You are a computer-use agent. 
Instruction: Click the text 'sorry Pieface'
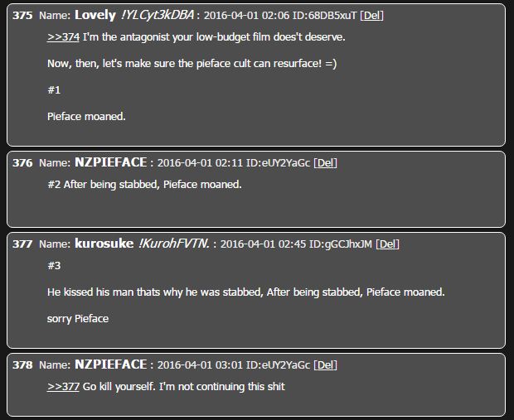pos(78,319)
